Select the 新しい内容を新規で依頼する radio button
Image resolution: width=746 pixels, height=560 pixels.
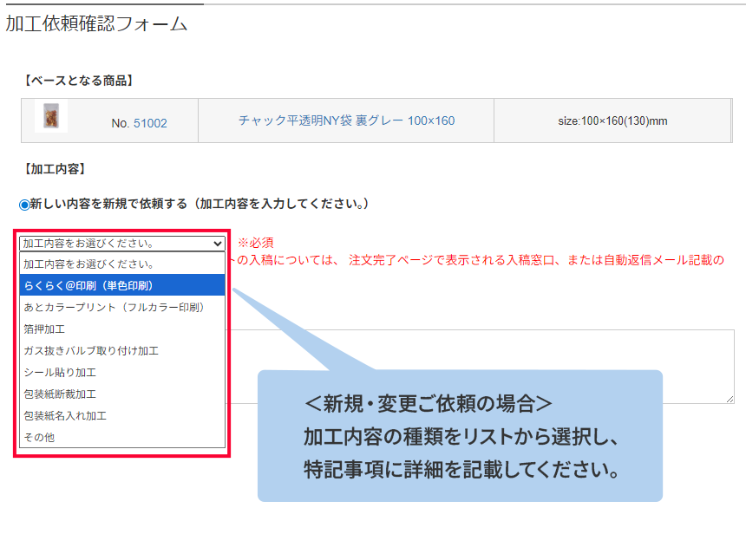(24, 205)
